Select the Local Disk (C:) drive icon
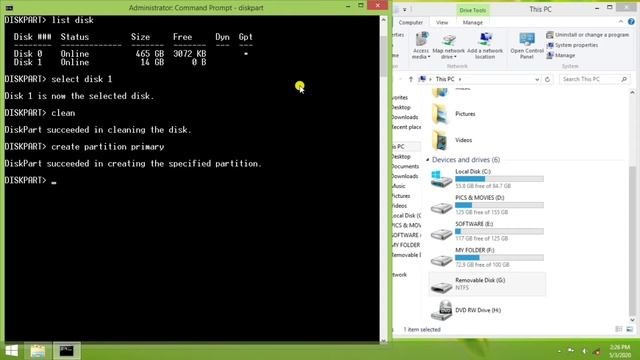The width and height of the screenshot is (640, 360). (441, 179)
